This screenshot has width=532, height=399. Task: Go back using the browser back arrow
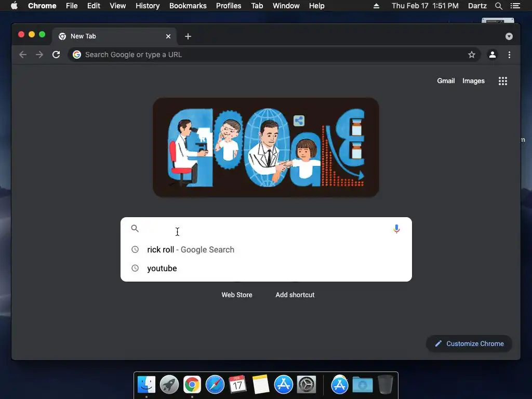point(23,55)
